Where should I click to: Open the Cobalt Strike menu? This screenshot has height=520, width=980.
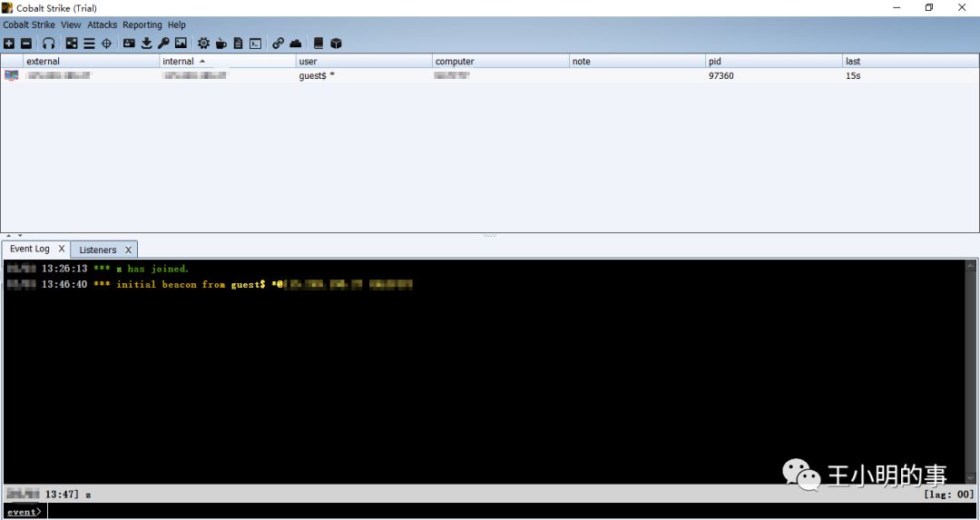point(29,25)
